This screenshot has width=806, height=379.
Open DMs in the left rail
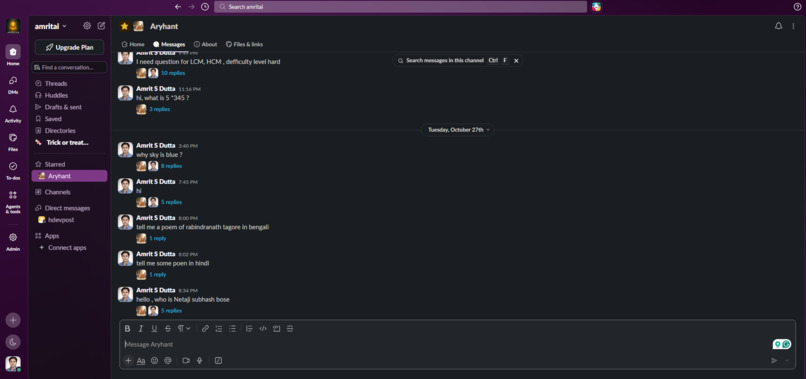click(x=13, y=84)
